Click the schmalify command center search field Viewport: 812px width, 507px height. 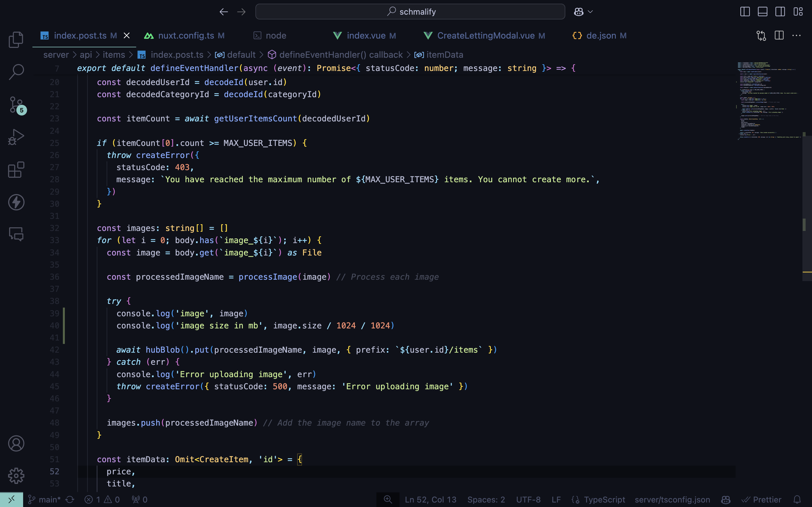coord(410,12)
